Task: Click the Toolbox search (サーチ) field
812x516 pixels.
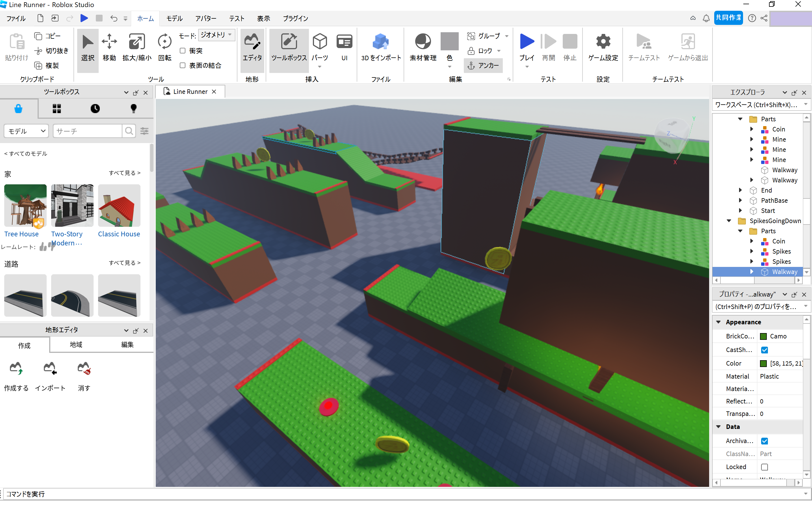Action: click(x=88, y=131)
